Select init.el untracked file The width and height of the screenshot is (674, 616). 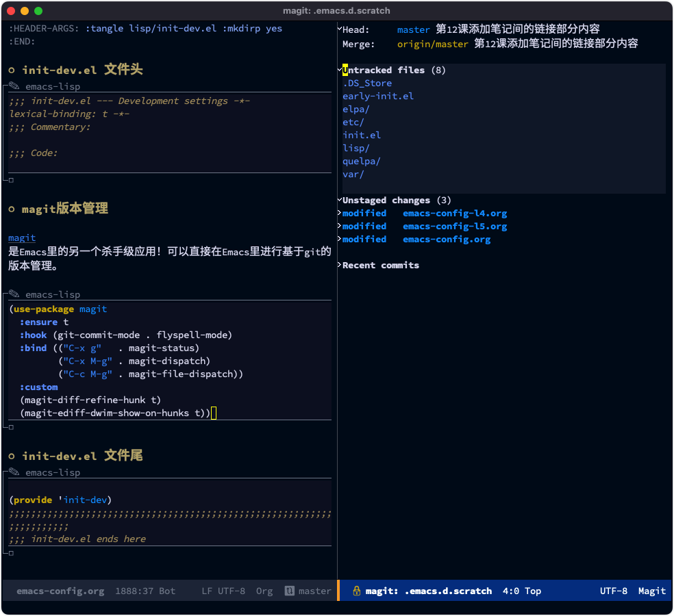[362, 135]
